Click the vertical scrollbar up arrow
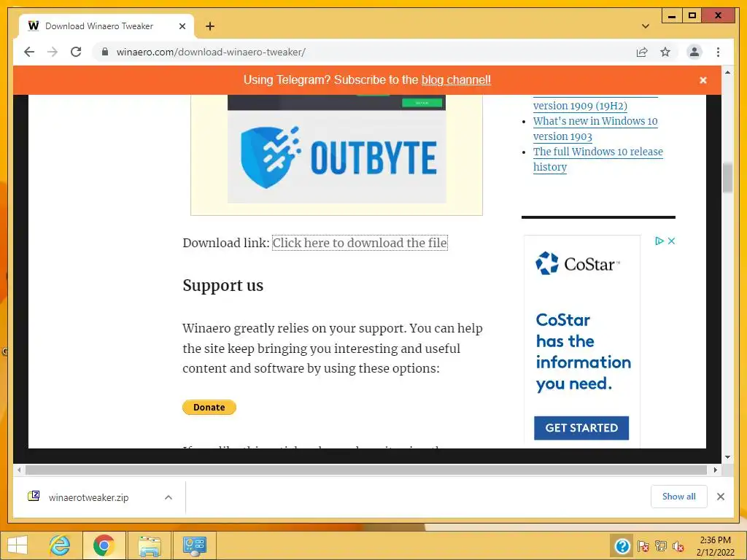The width and height of the screenshot is (747, 560). coord(727,72)
